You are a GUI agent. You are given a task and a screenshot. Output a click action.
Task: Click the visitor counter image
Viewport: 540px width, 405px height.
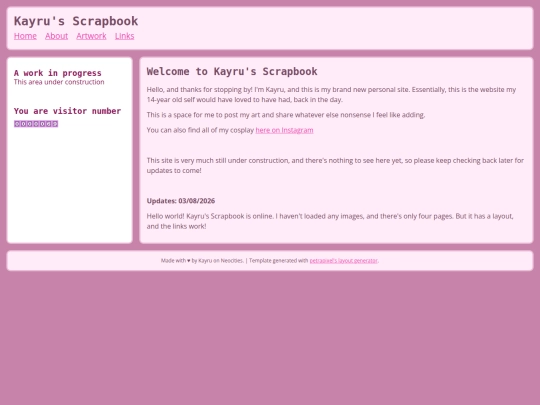36,124
